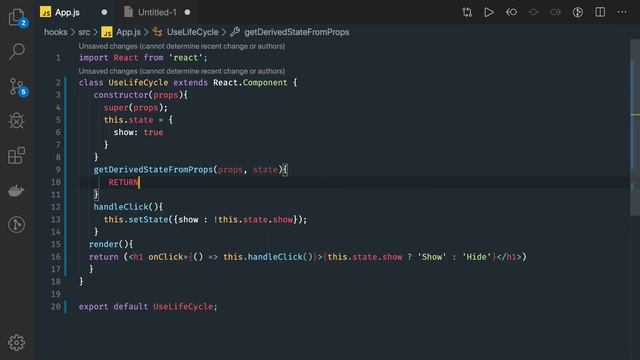Go to previous change icon in toolbar

pyautogui.click(x=511, y=12)
